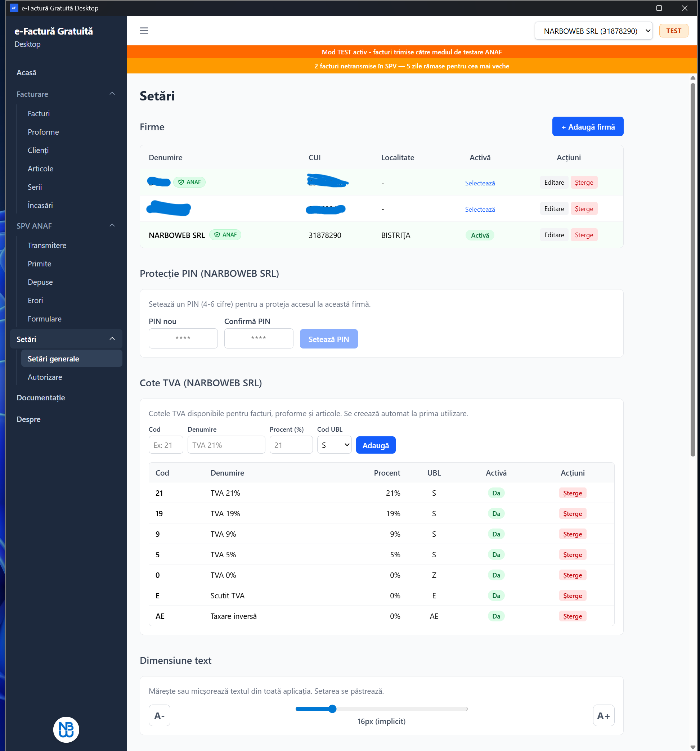The image size is (700, 751).
Task: Open Transmitere in the SPV ANAF menu
Action: pos(47,245)
